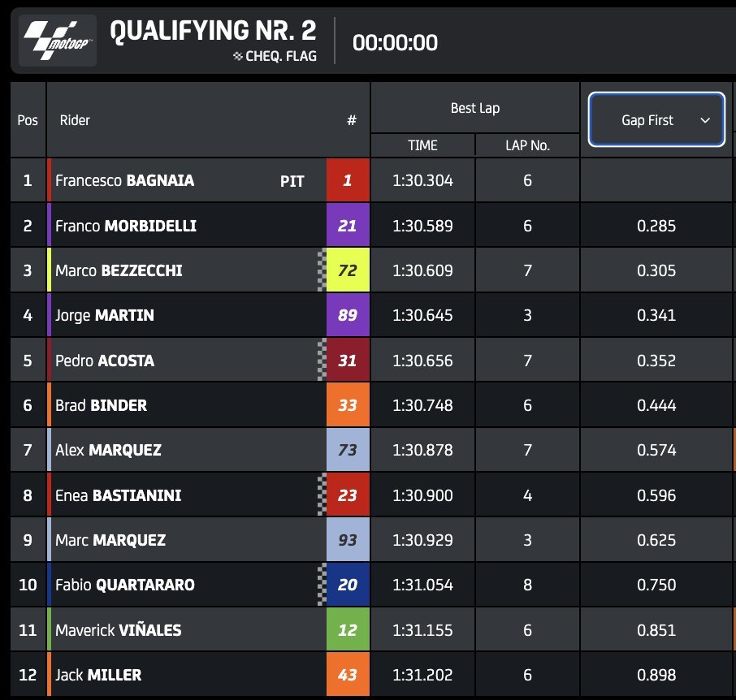Click the Pos column header
Screen dimensions: 736x700
(28, 120)
